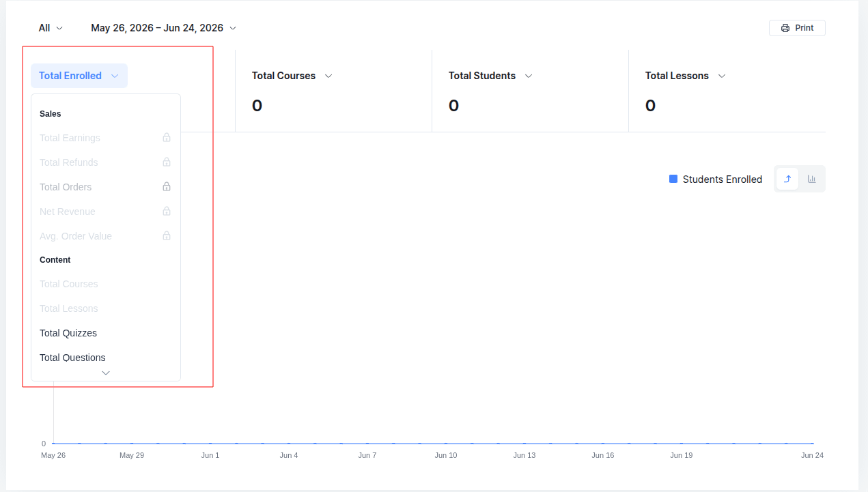
Task: Click the Students Enrolled legend label
Action: (x=723, y=179)
